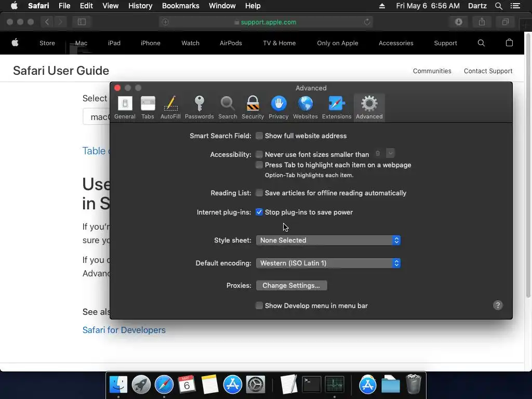Click the Apple logo on the website navigation

15,43
